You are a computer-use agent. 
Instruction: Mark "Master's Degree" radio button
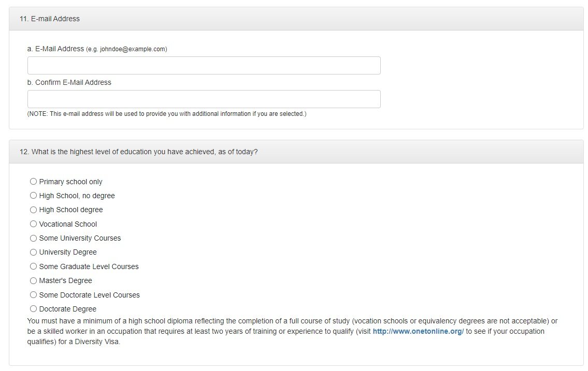(x=34, y=280)
